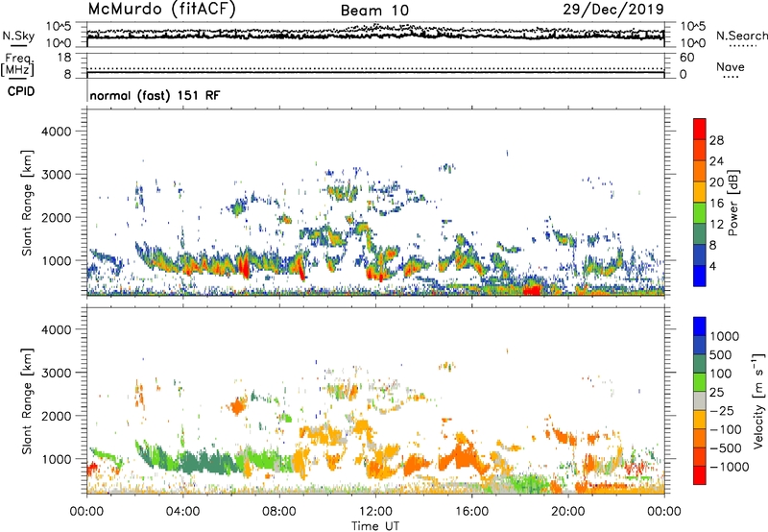Click the 100 value on velocity scale
Image resolution: width=768 pixels, height=532 pixels.
click(721, 374)
